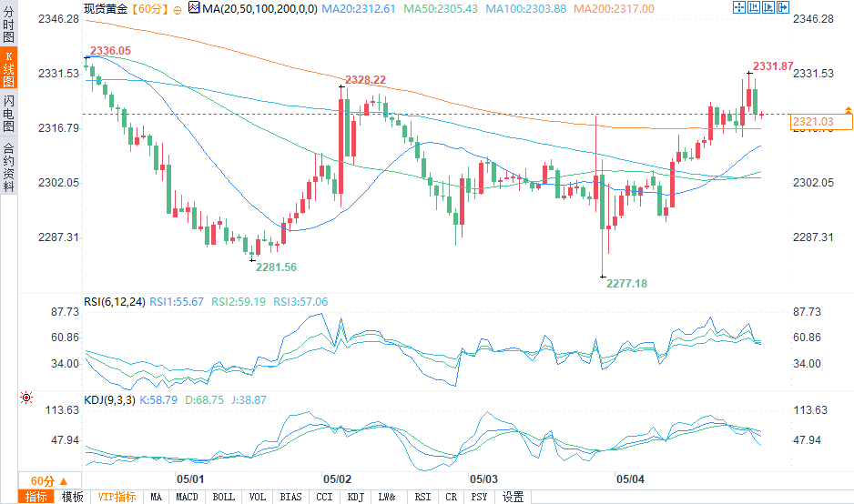Select the K线图 sidebar tab

click(9, 68)
